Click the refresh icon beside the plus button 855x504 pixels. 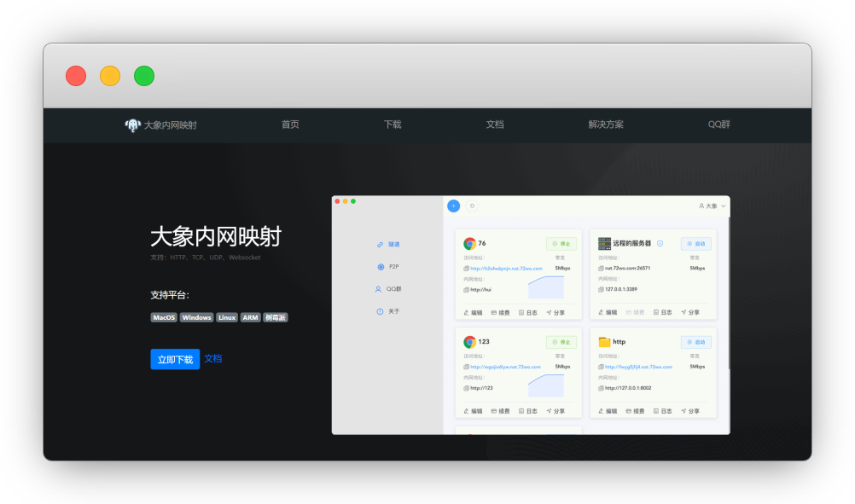pos(472,206)
